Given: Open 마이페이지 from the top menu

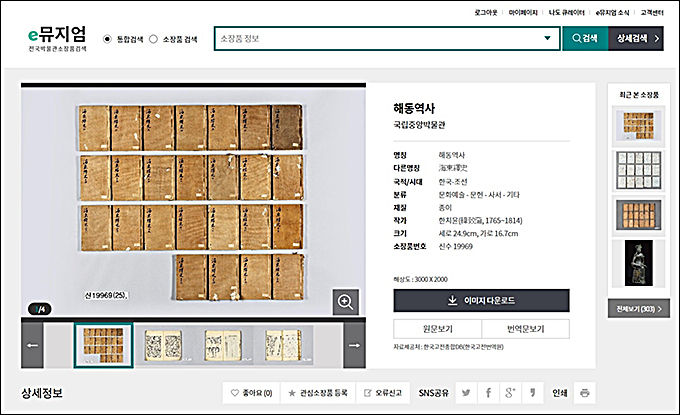Looking at the screenshot, I should coord(524,11).
